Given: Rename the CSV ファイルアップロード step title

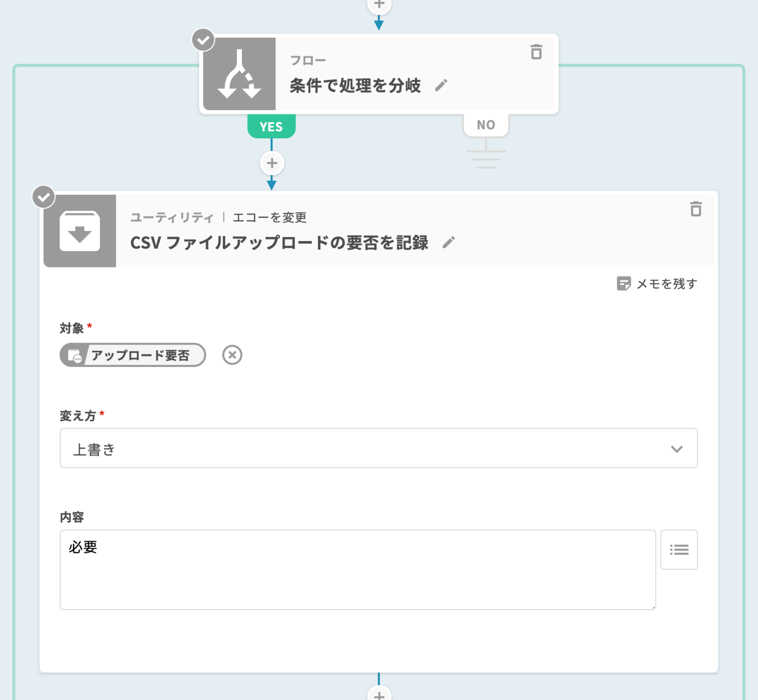Looking at the screenshot, I should 449,243.
